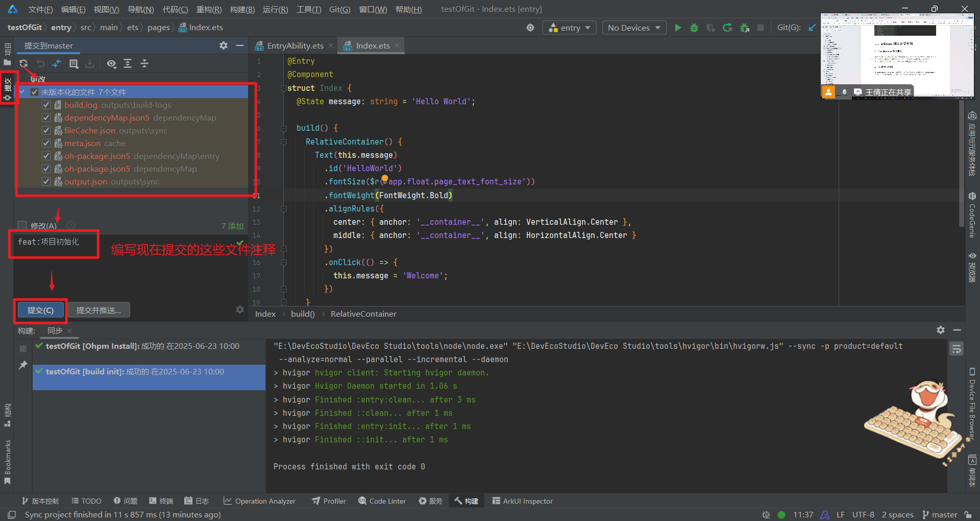Uncheck meta.json checkbox
980x521 pixels.
pyautogui.click(x=46, y=143)
